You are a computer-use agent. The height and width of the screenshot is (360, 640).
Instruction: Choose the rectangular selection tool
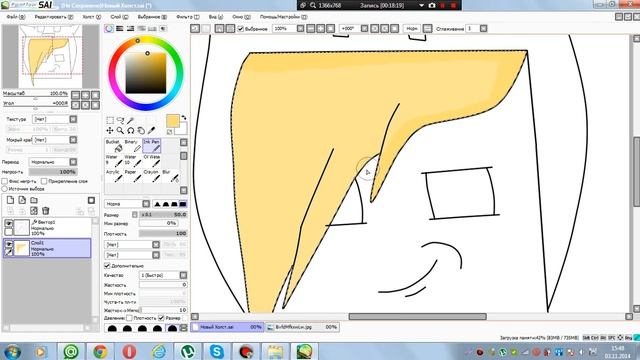tap(110, 120)
